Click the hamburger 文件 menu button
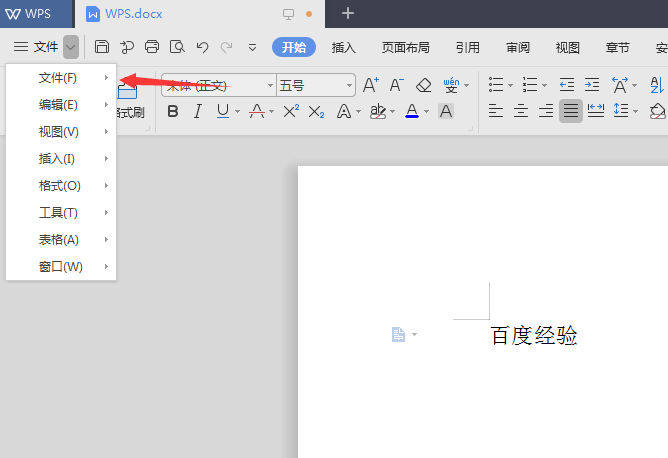This screenshot has width=668, height=458. click(36, 46)
